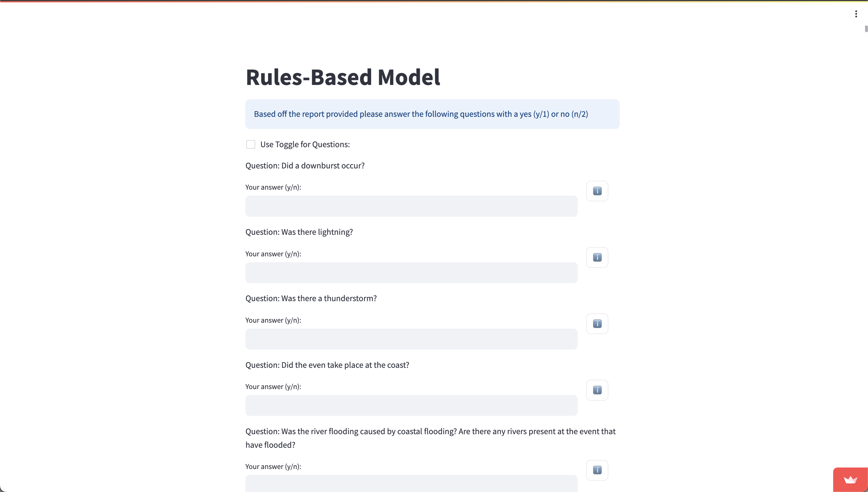Open info button for the thunderstorm question
The height and width of the screenshot is (492, 868).
[597, 324]
